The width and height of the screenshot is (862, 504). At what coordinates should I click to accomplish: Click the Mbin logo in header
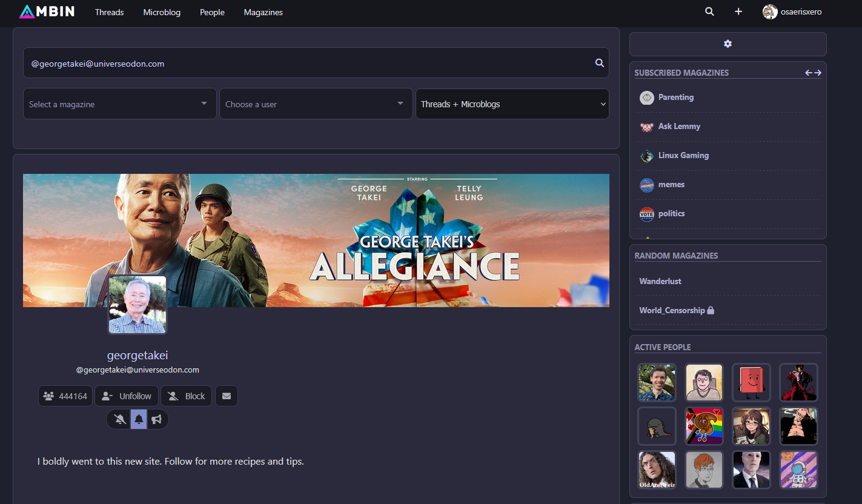pos(47,12)
